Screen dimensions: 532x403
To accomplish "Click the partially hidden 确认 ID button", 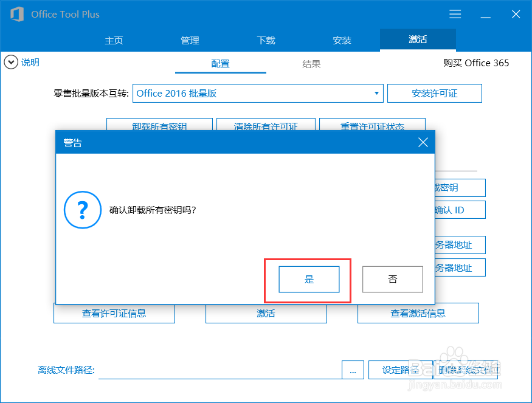I will (460, 210).
